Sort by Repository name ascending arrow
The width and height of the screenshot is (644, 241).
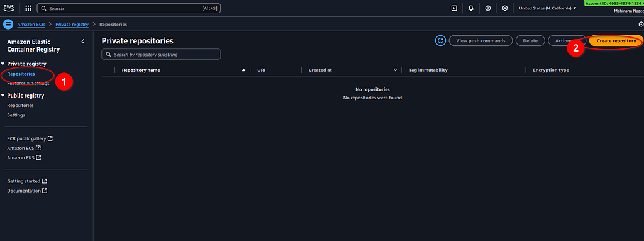click(x=243, y=70)
